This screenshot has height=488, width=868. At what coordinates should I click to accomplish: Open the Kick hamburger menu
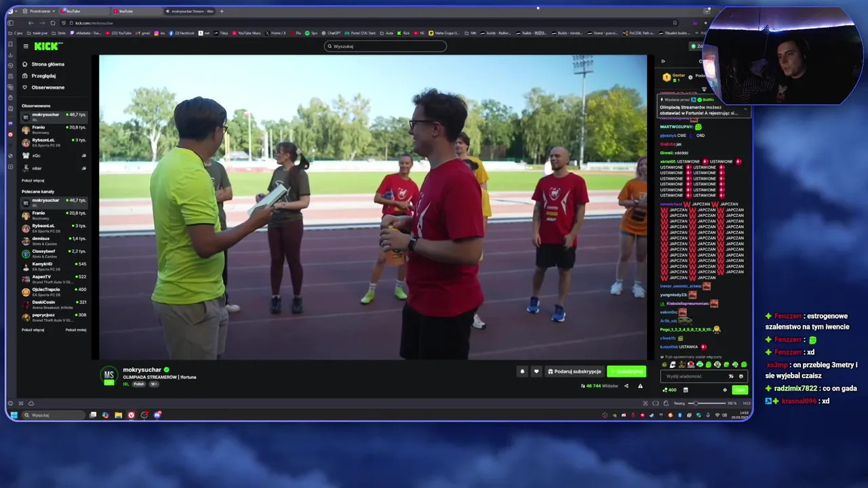[x=26, y=46]
